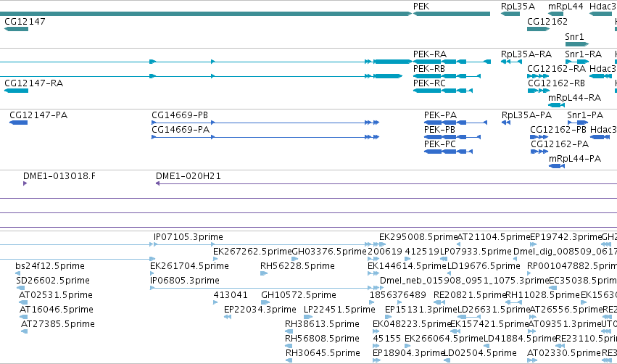Select the EK048223.5prime EST label

(x=412, y=324)
